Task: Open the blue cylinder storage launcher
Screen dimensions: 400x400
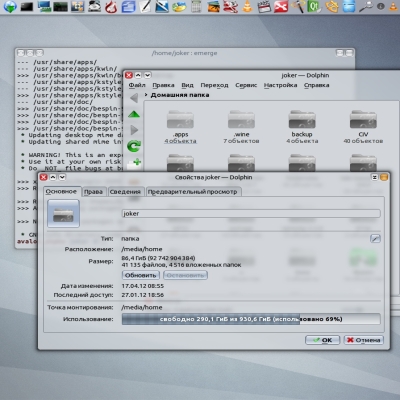Action: tap(349, 6)
